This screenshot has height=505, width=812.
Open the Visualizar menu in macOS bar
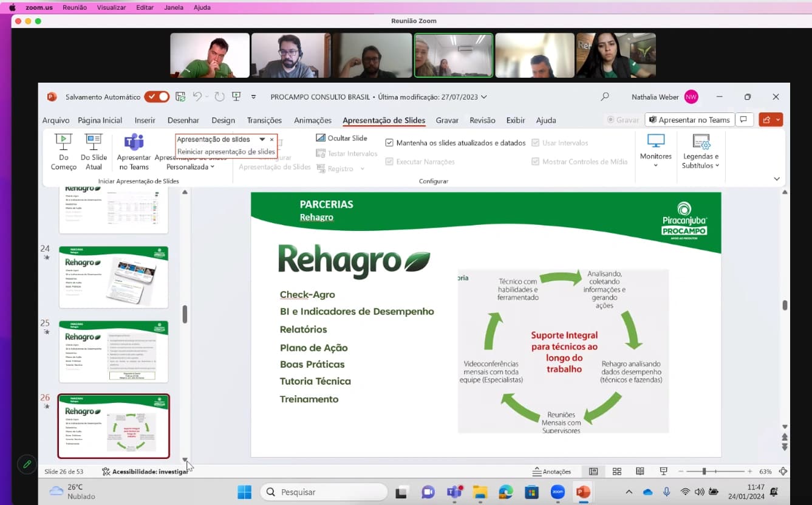[x=112, y=7]
